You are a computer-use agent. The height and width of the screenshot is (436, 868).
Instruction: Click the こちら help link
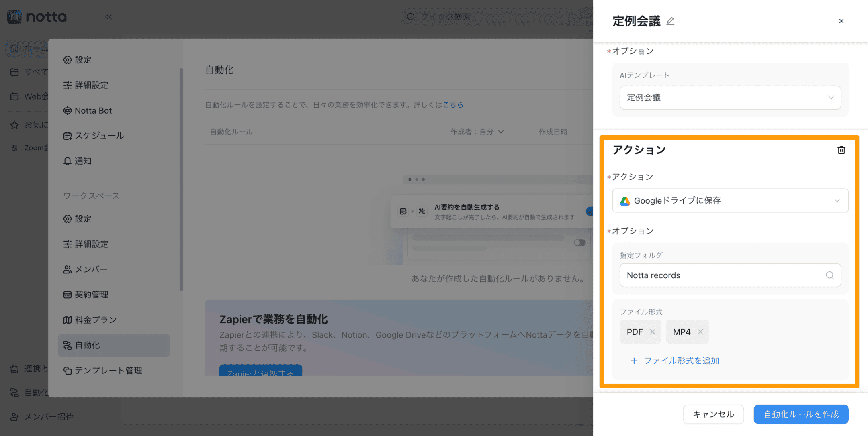tap(453, 105)
